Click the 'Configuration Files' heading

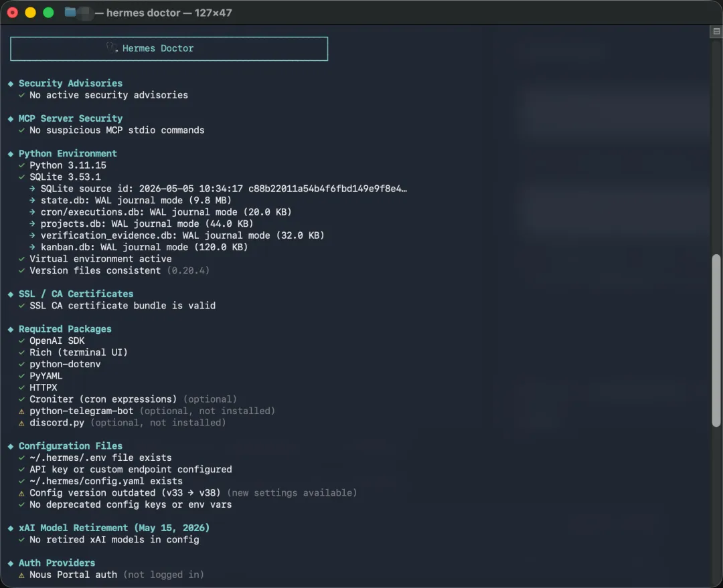tap(70, 446)
